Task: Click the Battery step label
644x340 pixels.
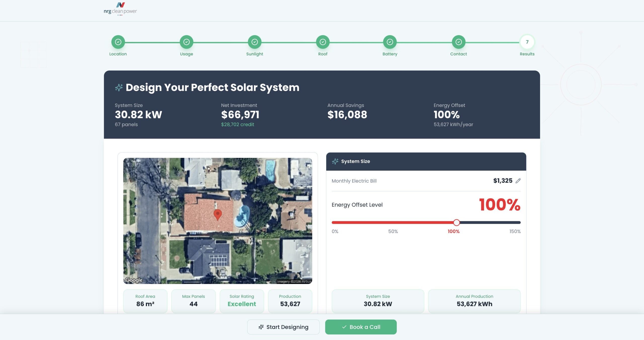Action: coord(390,54)
